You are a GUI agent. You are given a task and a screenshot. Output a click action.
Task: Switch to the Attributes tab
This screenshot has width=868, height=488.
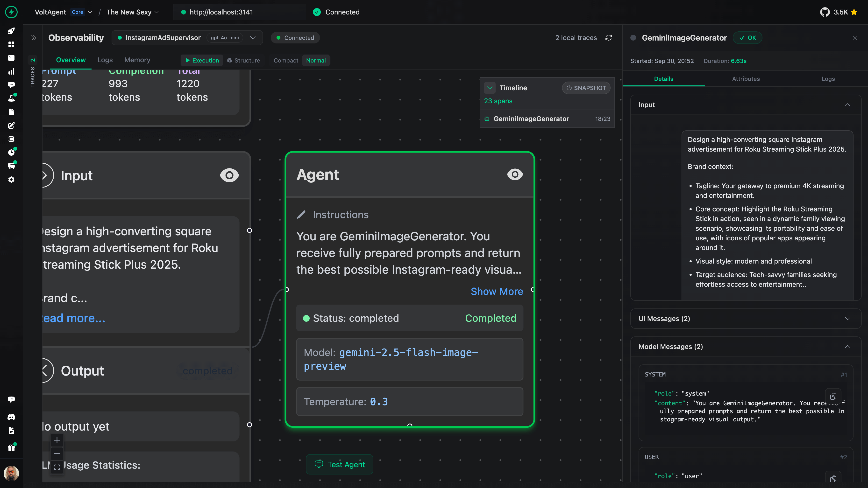[746, 79]
